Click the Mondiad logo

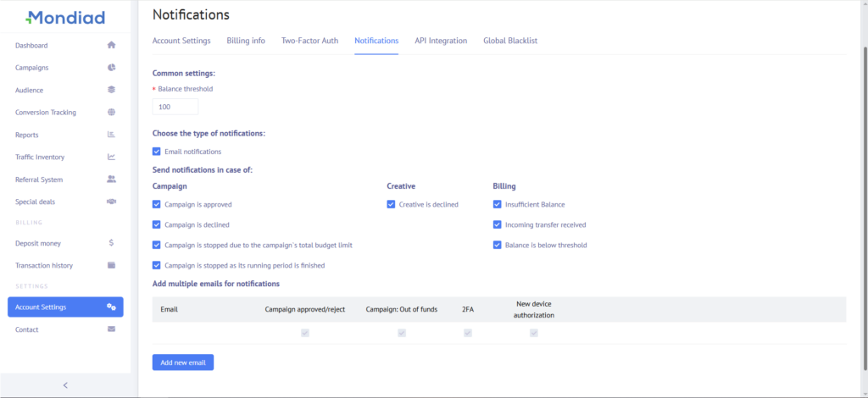coord(65,18)
